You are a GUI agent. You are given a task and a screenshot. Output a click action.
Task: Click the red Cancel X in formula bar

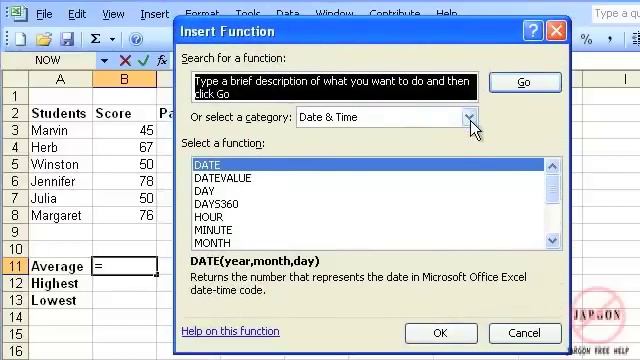(125, 61)
